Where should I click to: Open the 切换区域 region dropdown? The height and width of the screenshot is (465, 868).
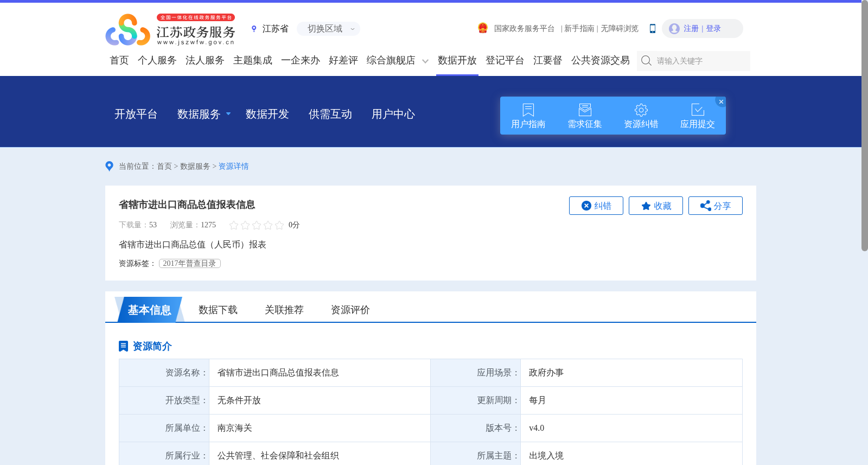[x=329, y=29]
